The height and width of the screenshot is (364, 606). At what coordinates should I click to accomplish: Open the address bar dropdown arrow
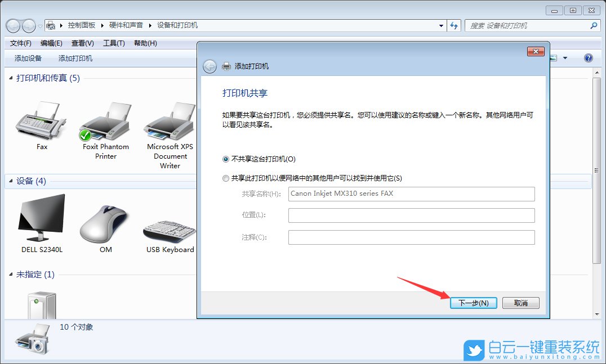(x=442, y=25)
